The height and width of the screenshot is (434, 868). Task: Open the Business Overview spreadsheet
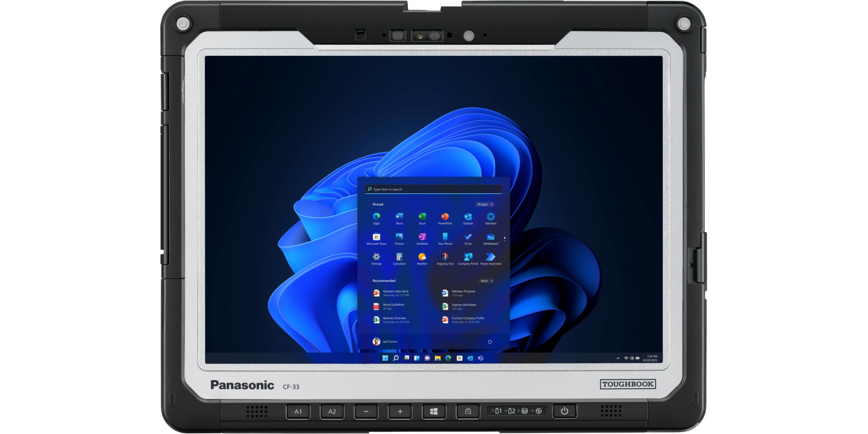tap(391, 319)
